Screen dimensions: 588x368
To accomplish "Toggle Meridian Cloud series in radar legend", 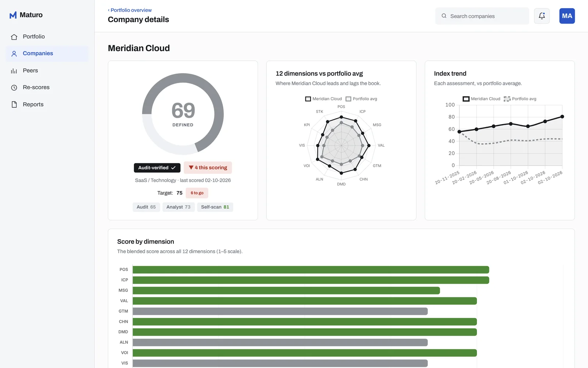I will click(323, 99).
